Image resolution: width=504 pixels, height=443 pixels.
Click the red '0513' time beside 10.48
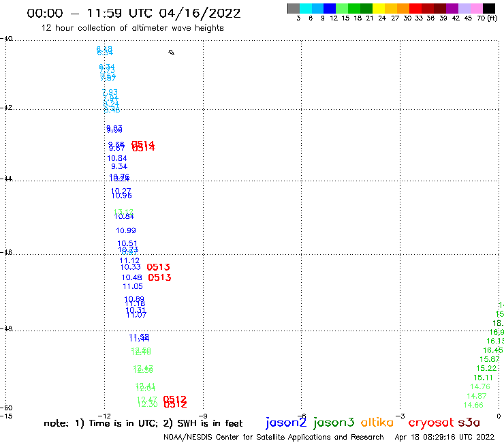point(159,277)
